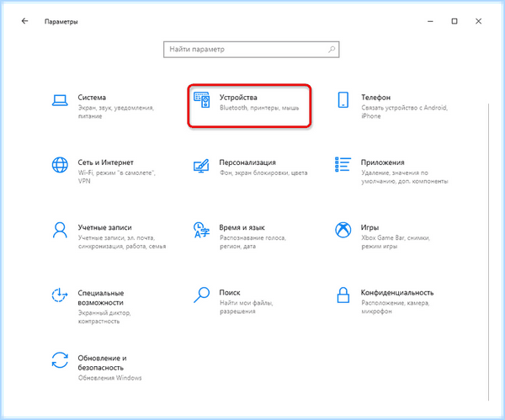The width and height of the screenshot is (505, 420).
Task: Click the 'Wi-Fi, режим "в самолете", VPN' text
Action: (117, 177)
